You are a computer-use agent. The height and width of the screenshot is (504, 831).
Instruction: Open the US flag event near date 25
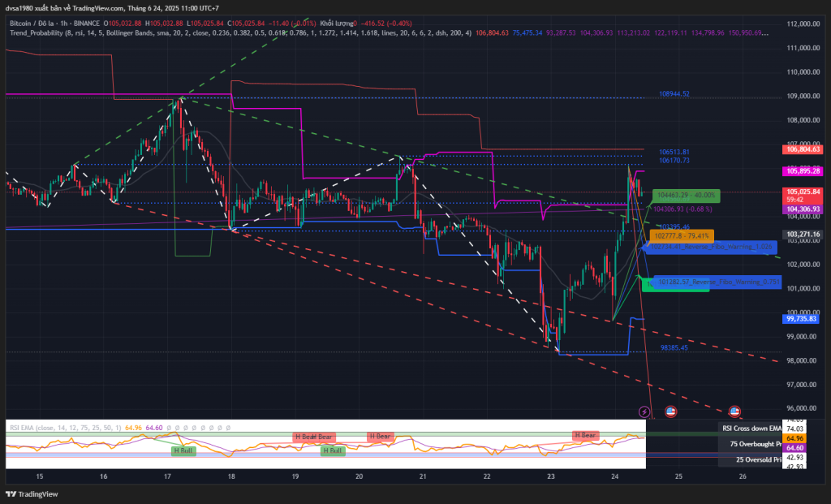(670, 411)
